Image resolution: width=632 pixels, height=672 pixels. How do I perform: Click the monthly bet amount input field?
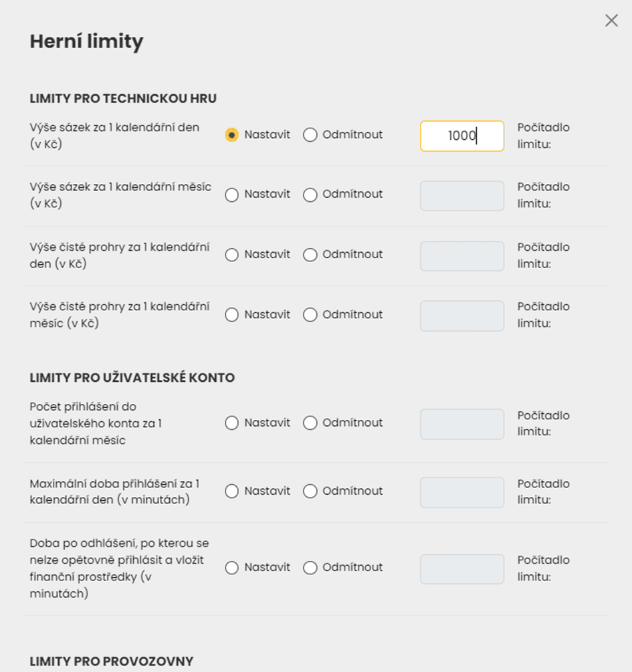(462, 196)
